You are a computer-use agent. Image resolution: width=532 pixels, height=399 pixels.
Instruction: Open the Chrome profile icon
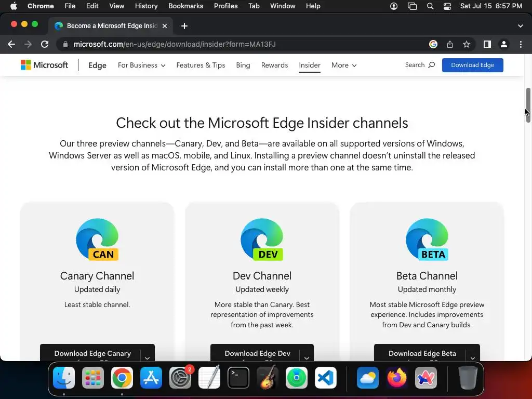tap(504, 44)
